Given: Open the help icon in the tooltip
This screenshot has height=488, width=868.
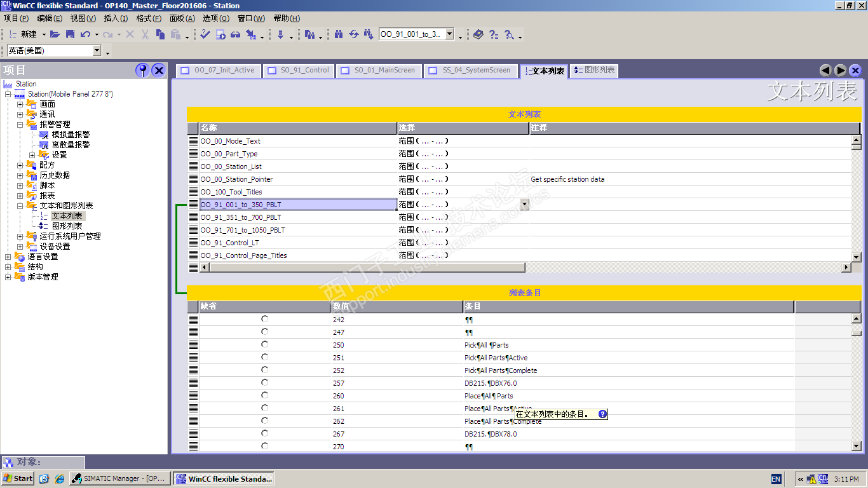Looking at the screenshot, I should 603,414.
